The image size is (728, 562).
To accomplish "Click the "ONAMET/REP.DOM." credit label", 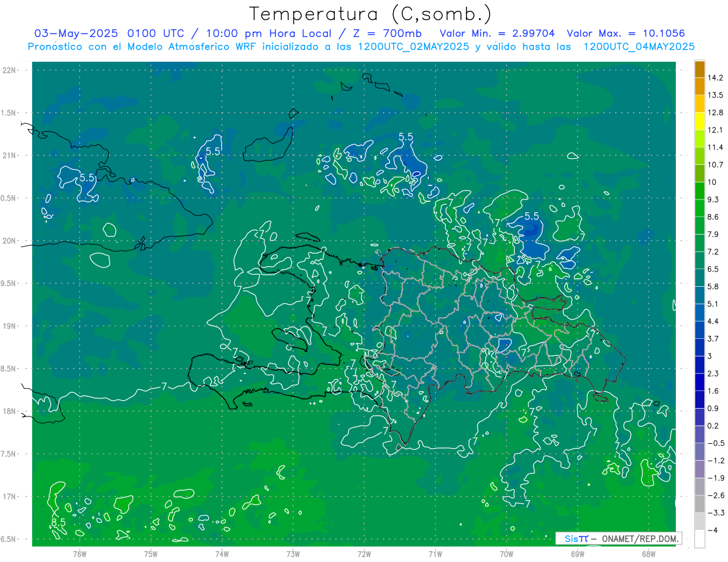I will (x=641, y=538).
